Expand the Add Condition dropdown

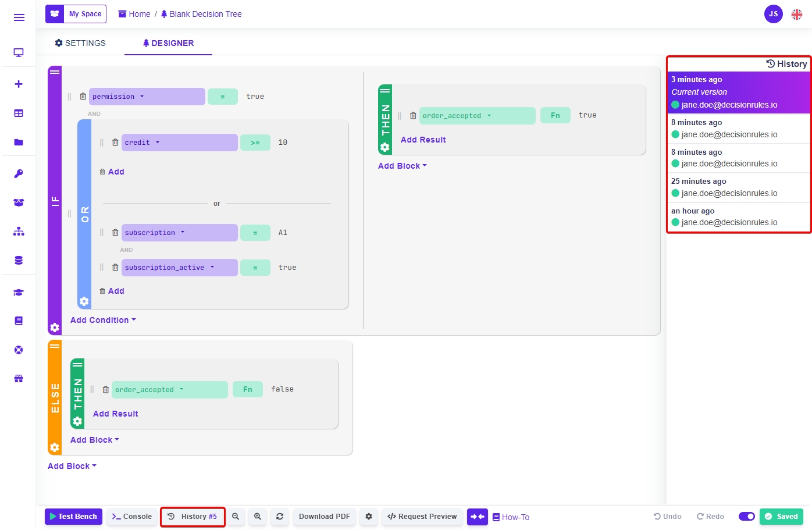click(x=103, y=320)
